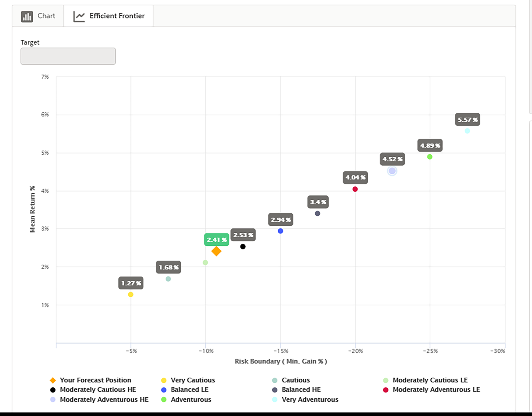
Task: Click the bar chart icon
Action: pos(27,16)
